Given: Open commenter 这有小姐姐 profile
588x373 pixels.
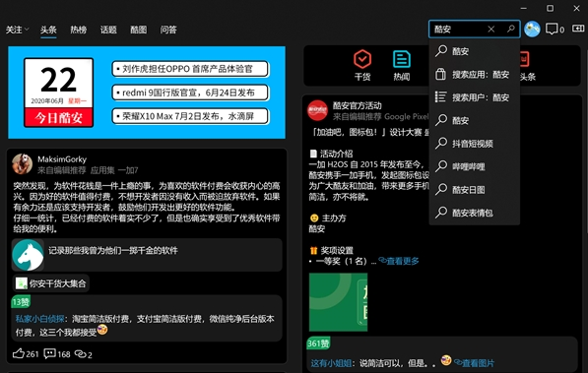Looking at the screenshot, I should pos(331,363).
